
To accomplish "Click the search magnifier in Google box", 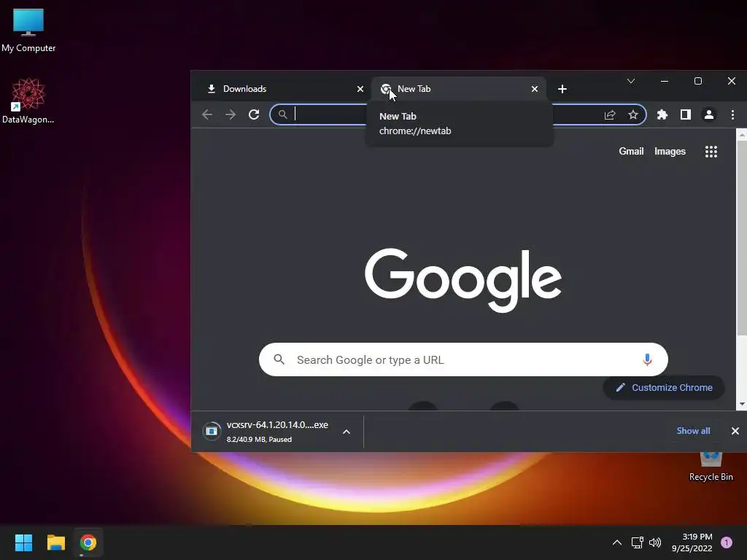I will pos(279,359).
